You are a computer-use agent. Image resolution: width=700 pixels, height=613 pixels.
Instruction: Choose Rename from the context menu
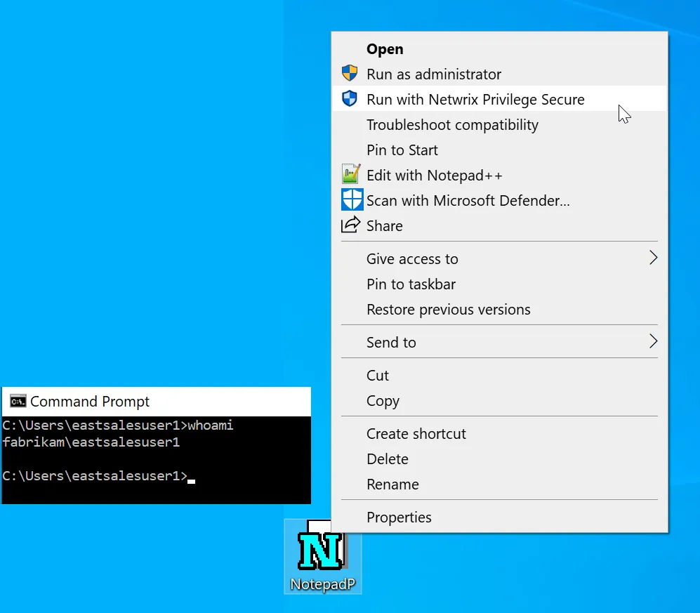point(500,484)
